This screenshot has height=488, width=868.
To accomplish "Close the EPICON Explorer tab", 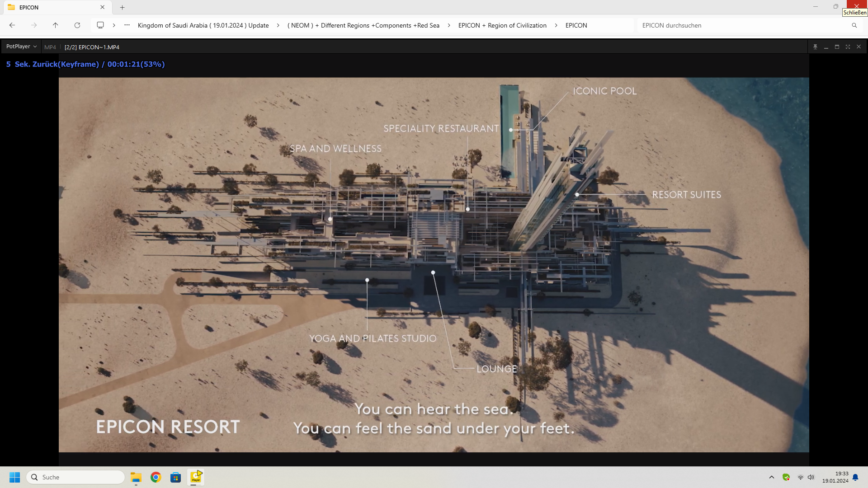I will (103, 7).
